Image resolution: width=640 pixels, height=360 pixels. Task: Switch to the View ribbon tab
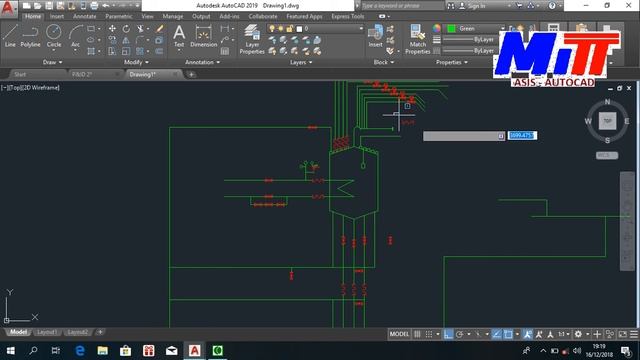(147, 16)
